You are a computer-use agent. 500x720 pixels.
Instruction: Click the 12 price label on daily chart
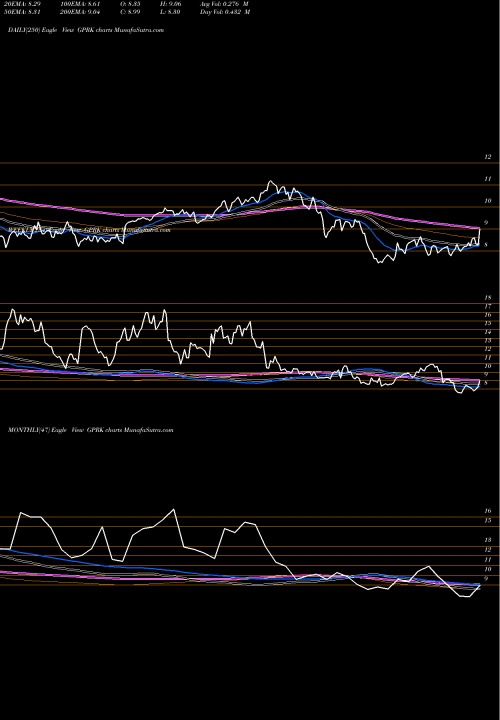pos(488,157)
